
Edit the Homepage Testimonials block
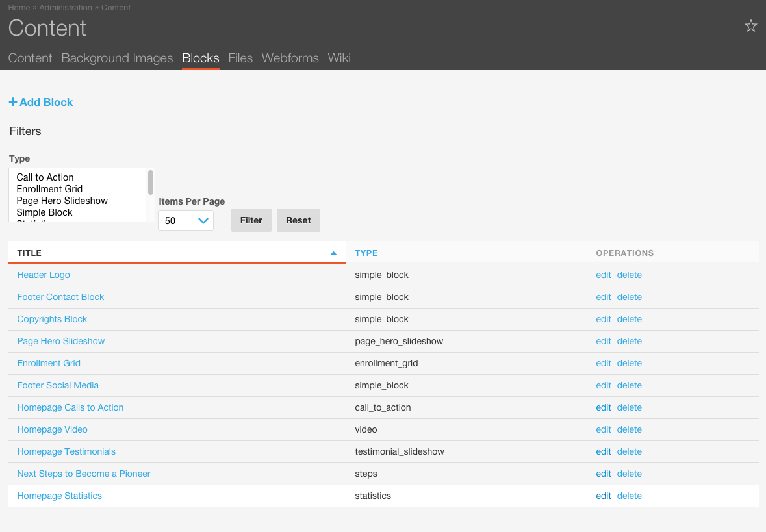[x=604, y=452]
